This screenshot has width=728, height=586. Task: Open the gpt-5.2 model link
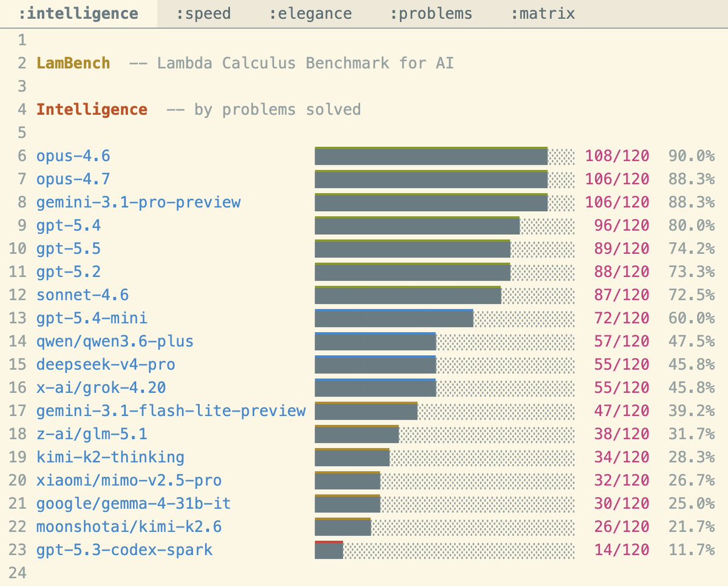69,271
